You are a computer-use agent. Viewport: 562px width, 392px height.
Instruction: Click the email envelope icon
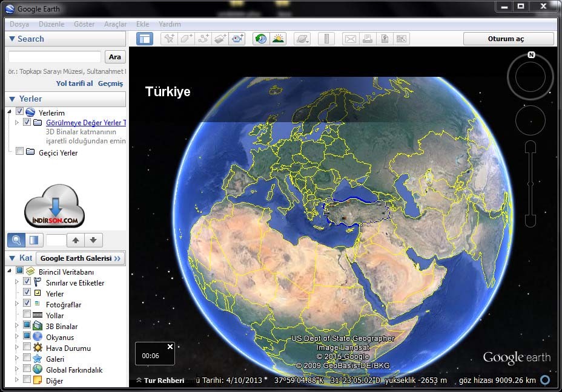(x=351, y=39)
